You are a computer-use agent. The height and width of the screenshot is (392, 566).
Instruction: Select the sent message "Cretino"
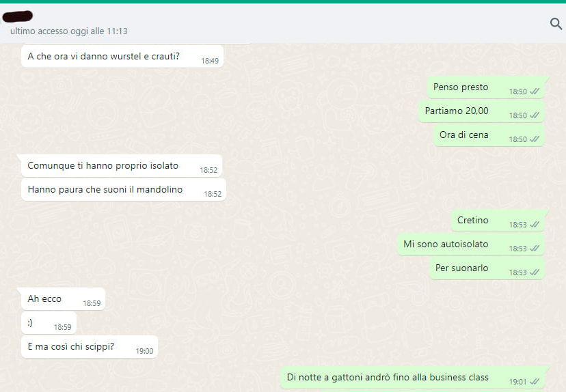(498, 221)
